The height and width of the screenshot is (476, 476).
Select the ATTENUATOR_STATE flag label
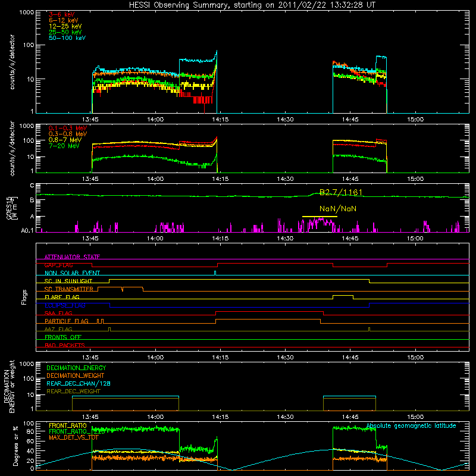72,257
